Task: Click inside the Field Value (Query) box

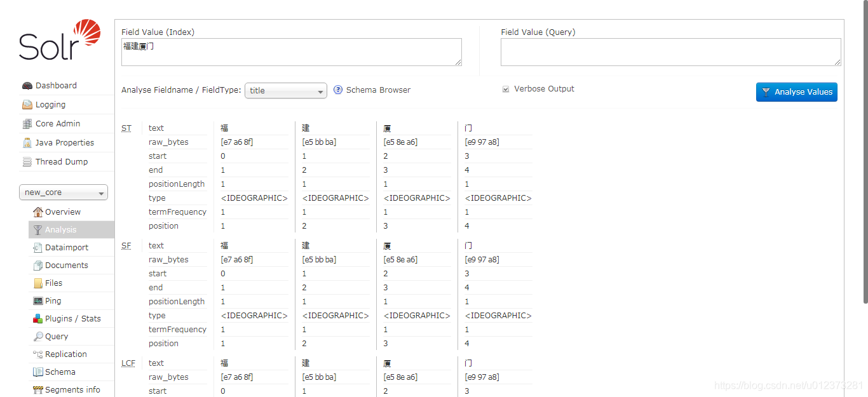Action: 670,51
